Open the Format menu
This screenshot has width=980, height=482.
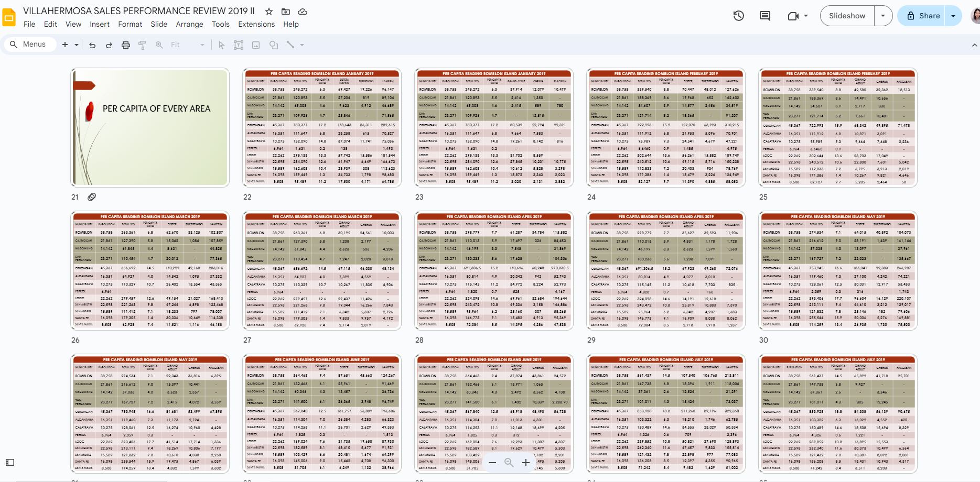tap(130, 24)
